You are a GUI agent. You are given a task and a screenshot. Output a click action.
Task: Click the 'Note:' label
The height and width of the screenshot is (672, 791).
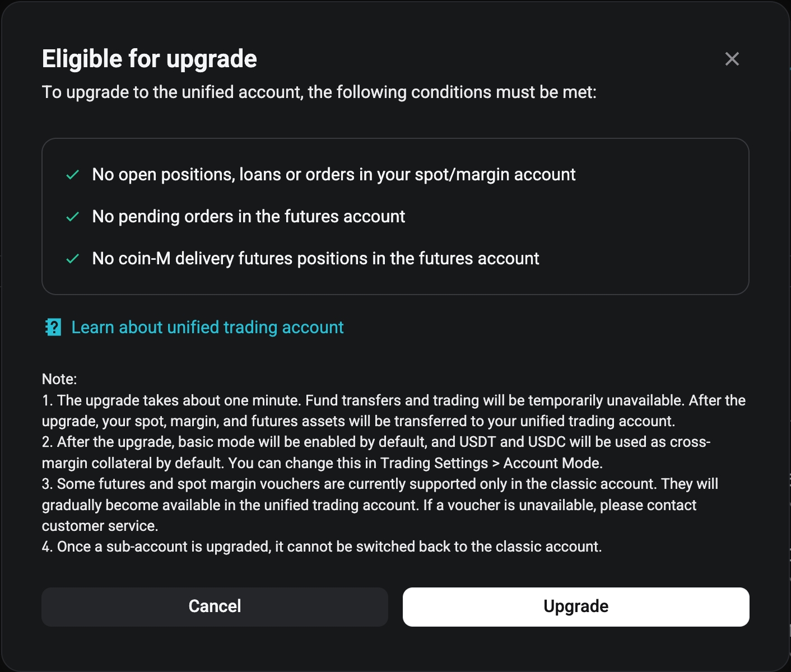[x=59, y=379]
